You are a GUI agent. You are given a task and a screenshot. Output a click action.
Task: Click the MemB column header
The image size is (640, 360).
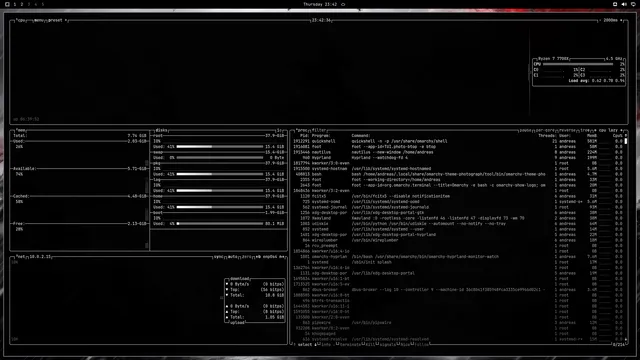click(592, 136)
